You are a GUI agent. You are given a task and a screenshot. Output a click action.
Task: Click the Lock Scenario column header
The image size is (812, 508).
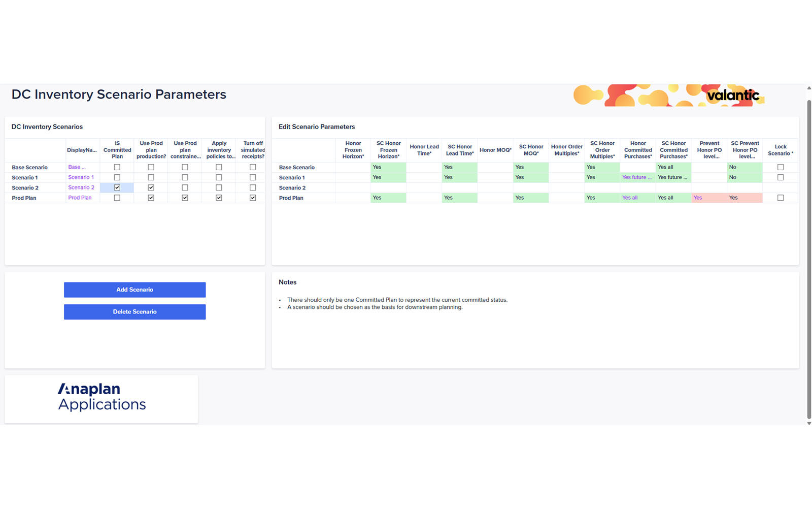(780, 150)
